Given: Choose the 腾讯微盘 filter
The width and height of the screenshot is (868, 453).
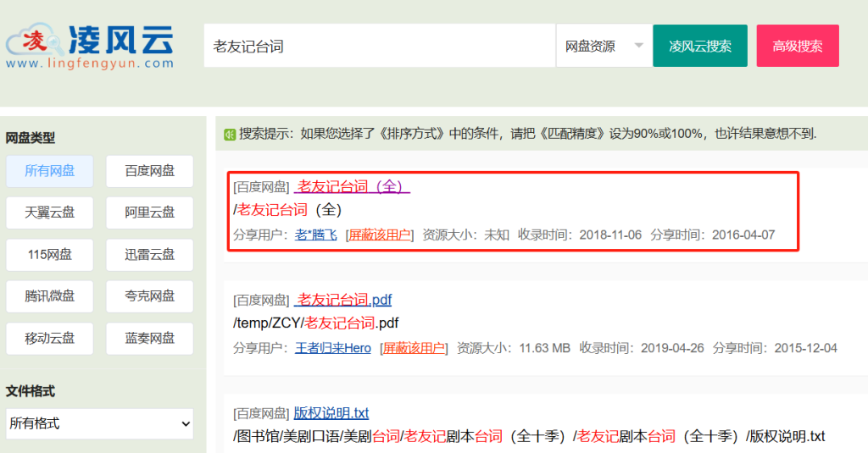Looking at the screenshot, I should [x=49, y=296].
